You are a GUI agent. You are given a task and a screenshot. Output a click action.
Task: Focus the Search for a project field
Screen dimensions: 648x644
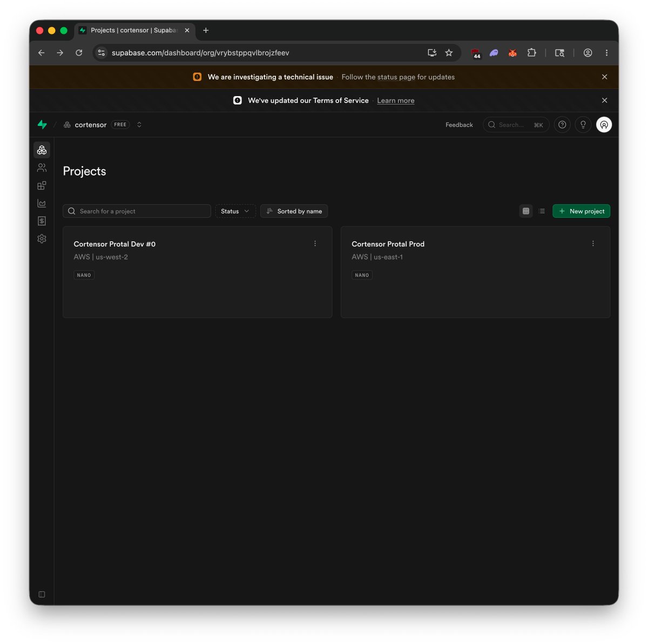click(x=137, y=211)
